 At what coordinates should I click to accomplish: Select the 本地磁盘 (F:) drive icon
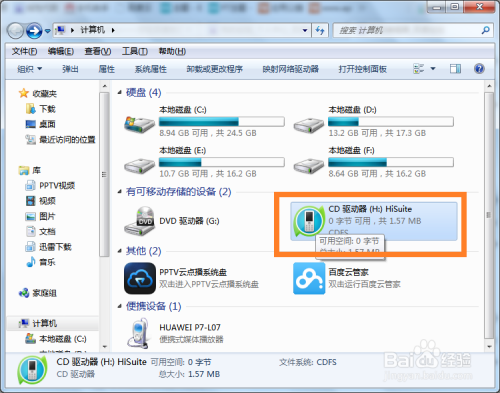(x=309, y=166)
